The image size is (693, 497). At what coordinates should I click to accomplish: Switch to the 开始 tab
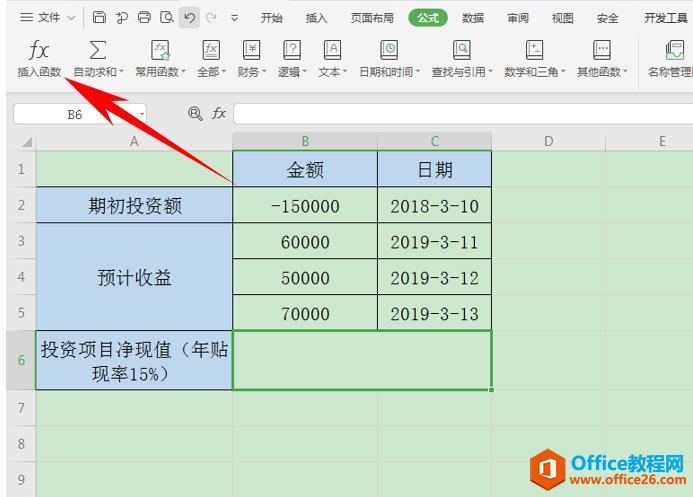point(271,18)
